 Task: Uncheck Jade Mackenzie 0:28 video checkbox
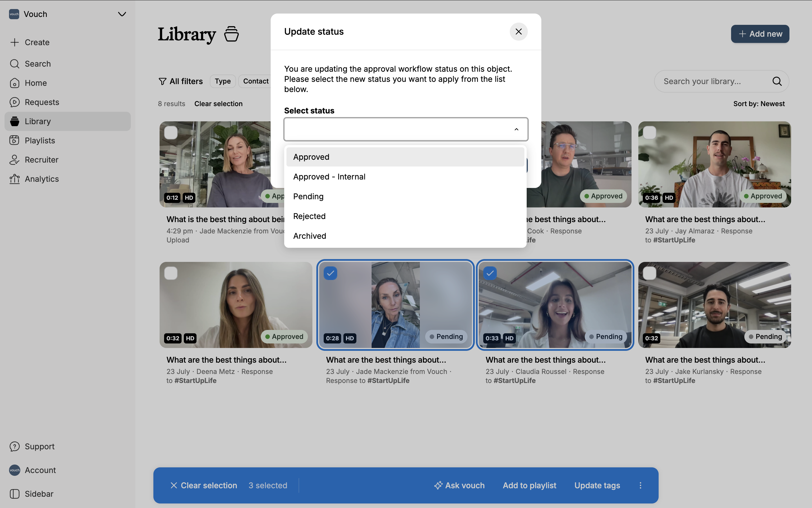[330, 273]
